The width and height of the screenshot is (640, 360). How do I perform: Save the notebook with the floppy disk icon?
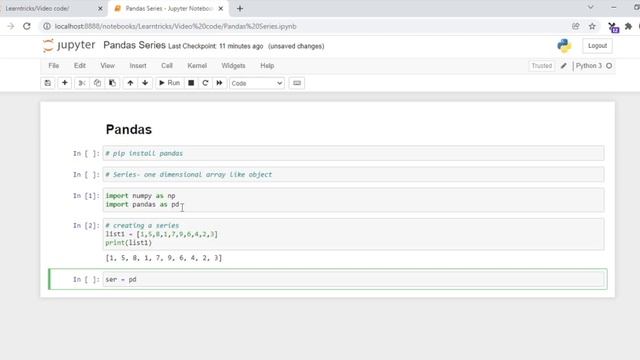point(48,83)
